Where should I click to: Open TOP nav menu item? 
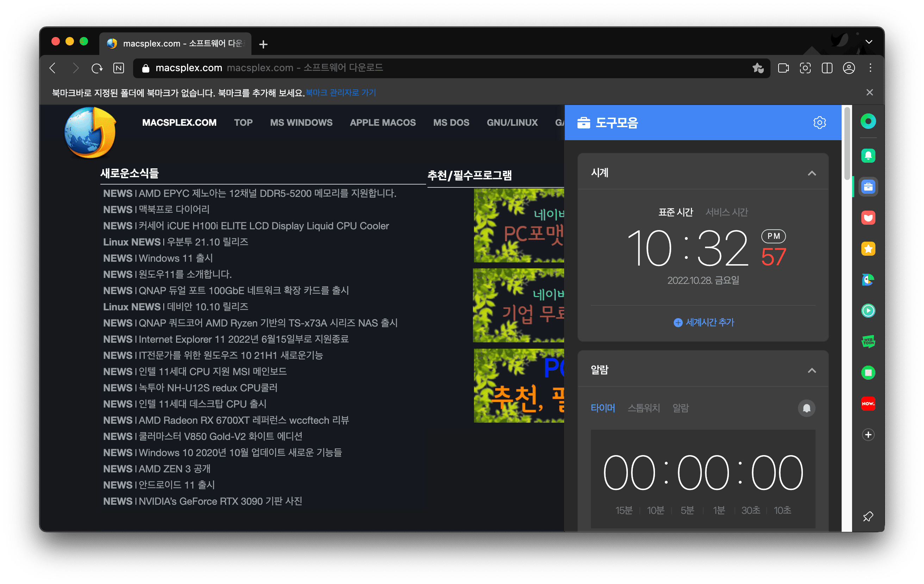[243, 123]
